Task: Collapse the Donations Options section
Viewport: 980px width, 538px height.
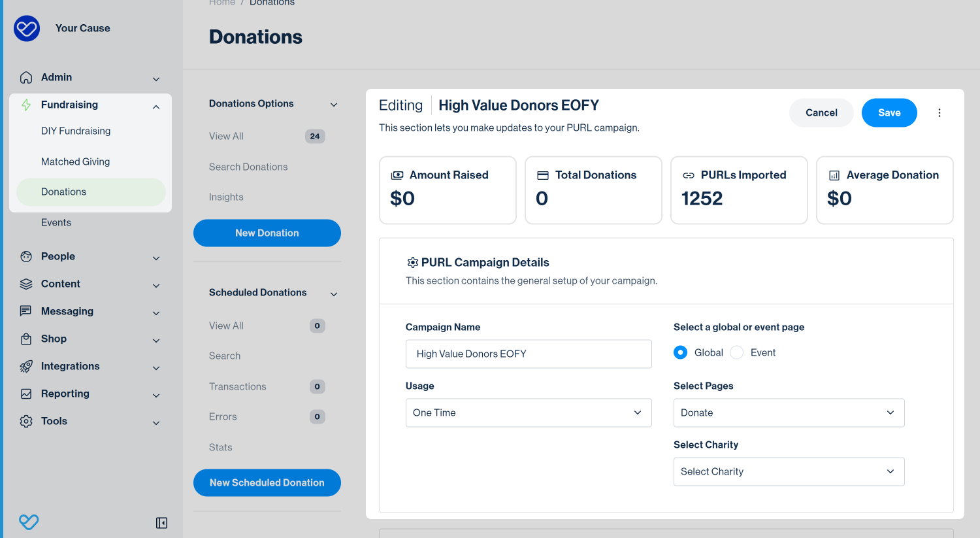Action: (x=334, y=105)
